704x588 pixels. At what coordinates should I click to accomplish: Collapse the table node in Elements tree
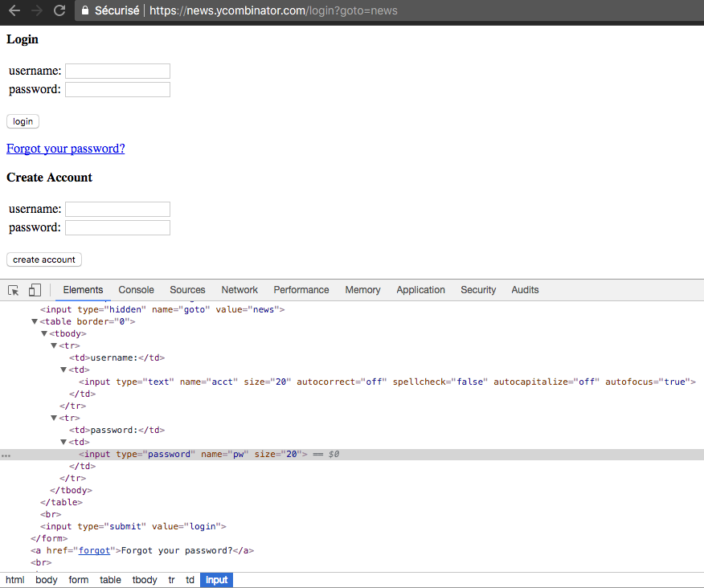point(35,321)
